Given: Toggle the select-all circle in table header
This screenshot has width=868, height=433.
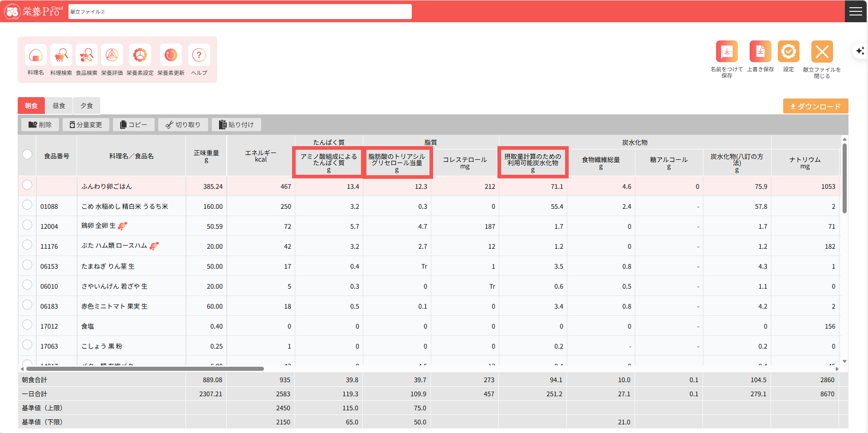Looking at the screenshot, I should [x=27, y=155].
